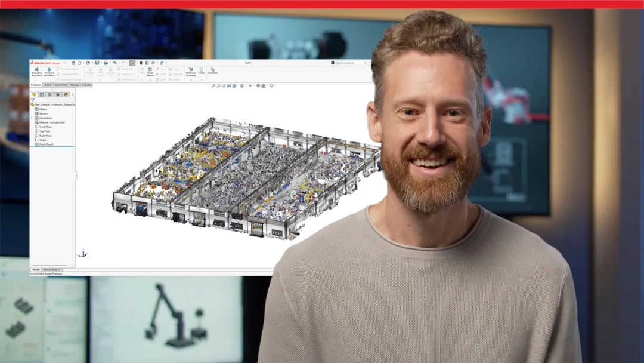Click the Zoom to Fit magnifier icon
The height and width of the screenshot is (363, 644).
click(213, 85)
